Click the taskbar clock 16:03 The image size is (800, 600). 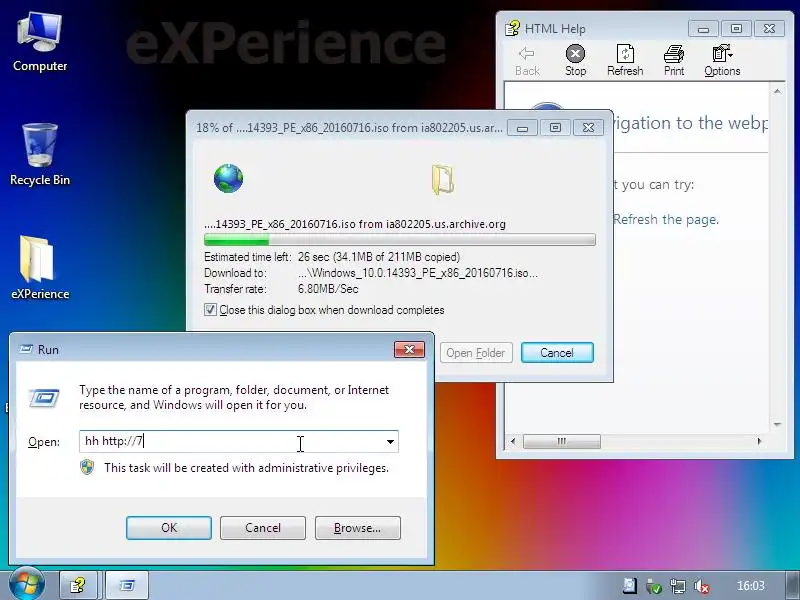click(751, 586)
